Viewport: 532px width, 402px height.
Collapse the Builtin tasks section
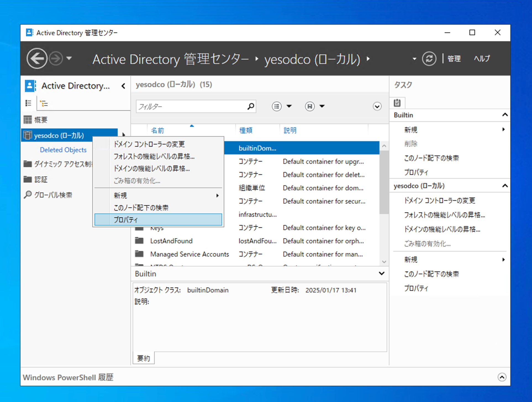click(505, 115)
